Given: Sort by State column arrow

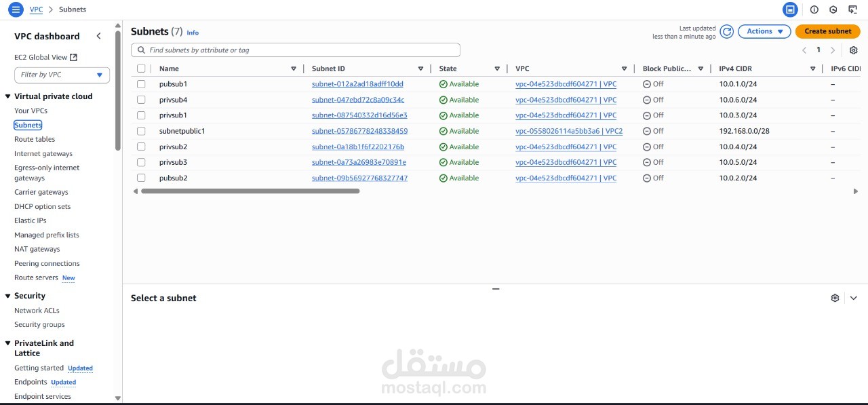Looking at the screenshot, I should coord(497,69).
